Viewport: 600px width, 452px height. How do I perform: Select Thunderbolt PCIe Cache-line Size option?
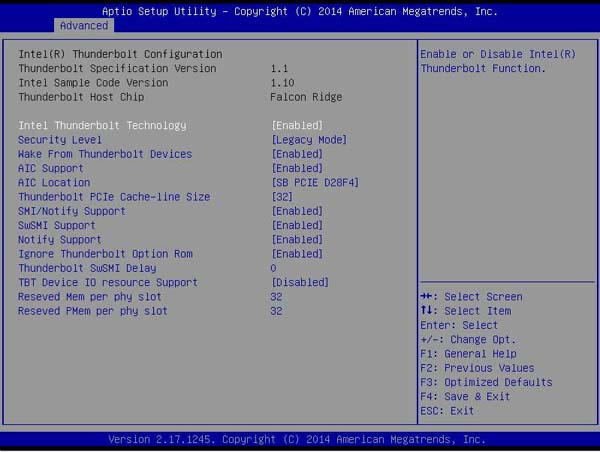pos(114,197)
